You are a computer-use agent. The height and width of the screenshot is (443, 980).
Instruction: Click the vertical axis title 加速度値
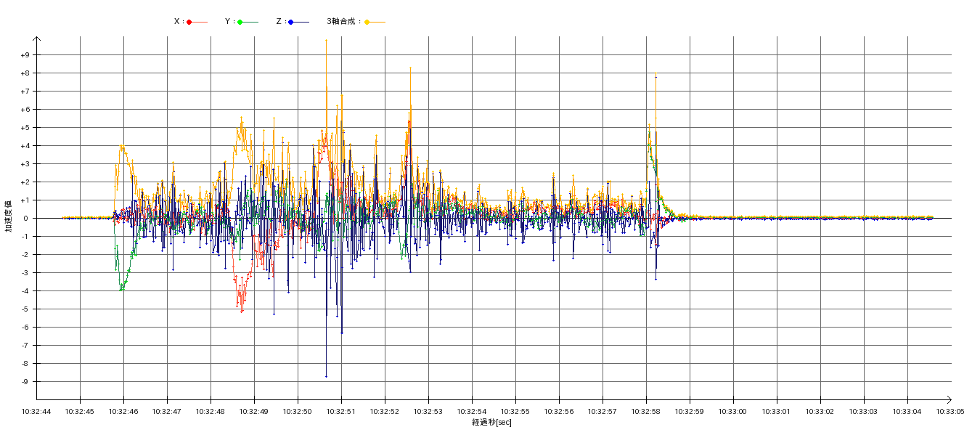pyautogui.click(x=9, y=216)
